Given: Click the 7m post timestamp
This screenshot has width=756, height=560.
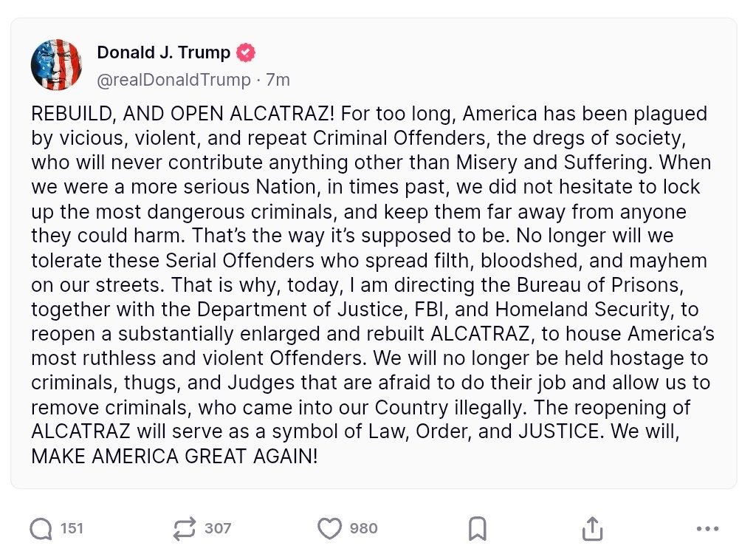Looking at the screenshot, I should point(278,80).
